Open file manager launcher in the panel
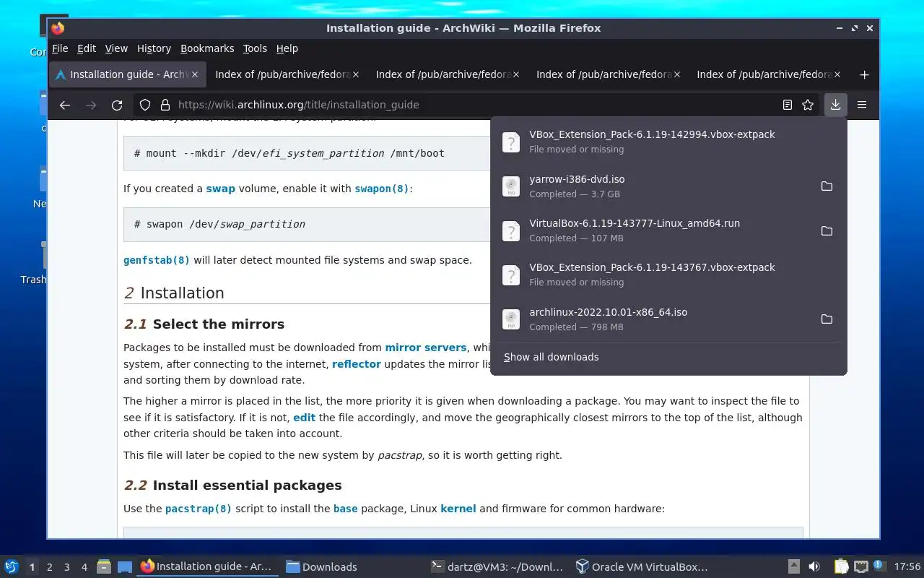924x578 pixels. click(x=104, y=566)
